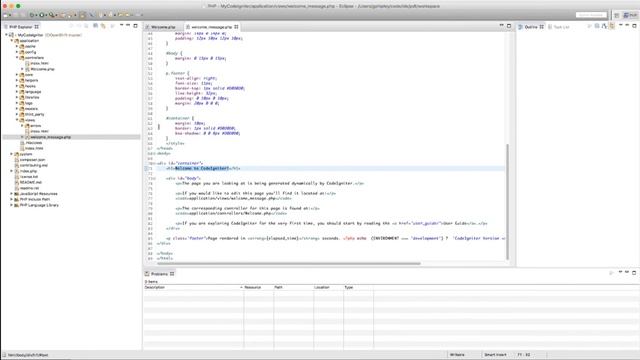Expand the system folder

click(x=11, y=154)
